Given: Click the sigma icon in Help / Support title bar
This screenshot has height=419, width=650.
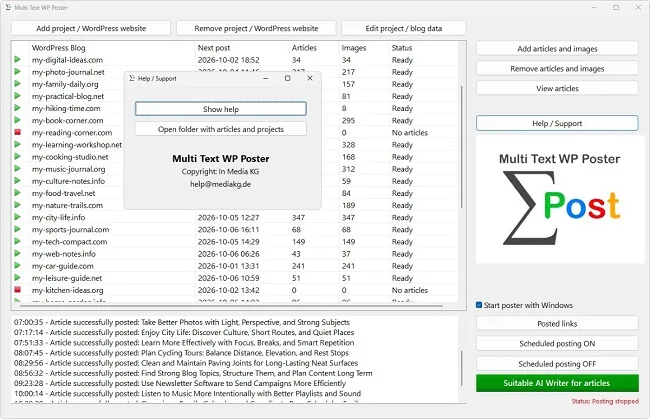Looking at the screenshot, I should [x=132, y=78].
